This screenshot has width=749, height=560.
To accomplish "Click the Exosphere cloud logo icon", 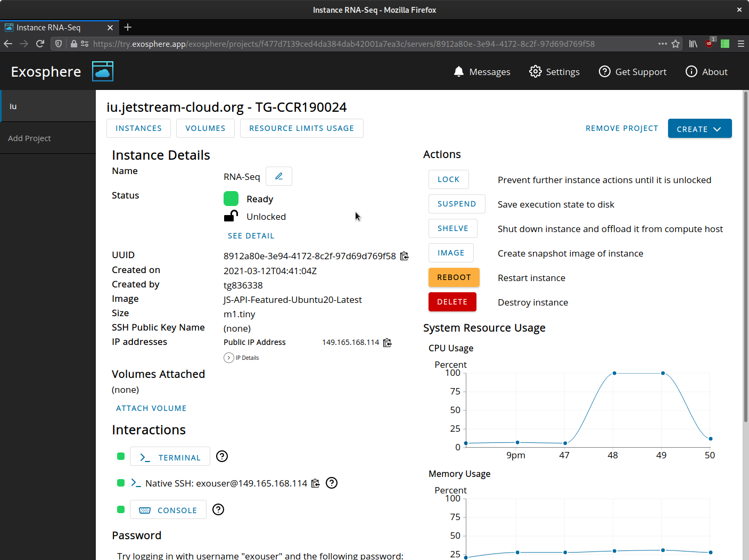I will point(103,71).
